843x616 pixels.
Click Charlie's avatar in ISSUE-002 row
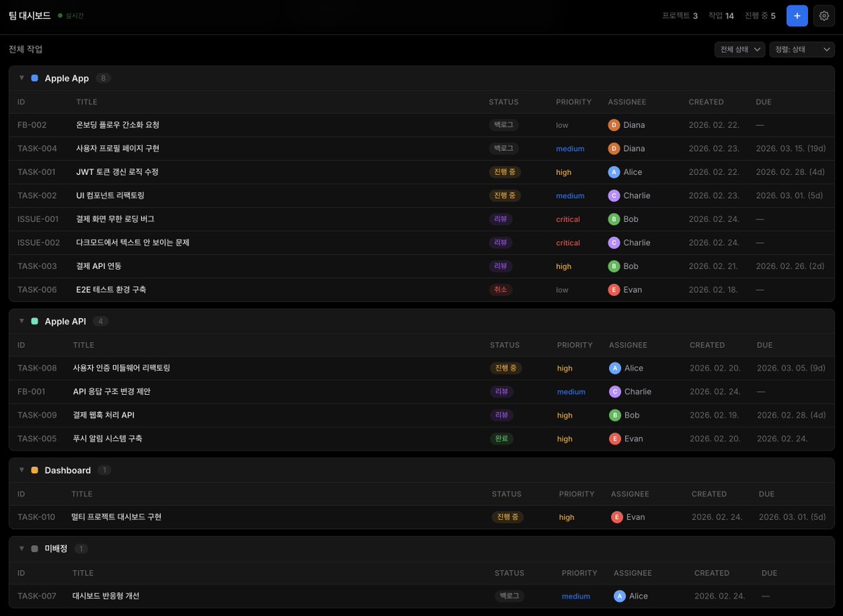614,242
